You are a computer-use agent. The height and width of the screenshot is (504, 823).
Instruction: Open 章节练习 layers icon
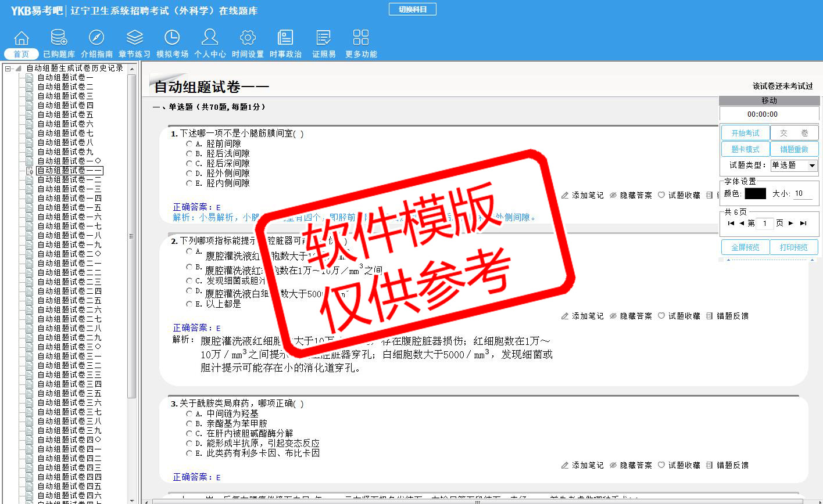point(134,38)
